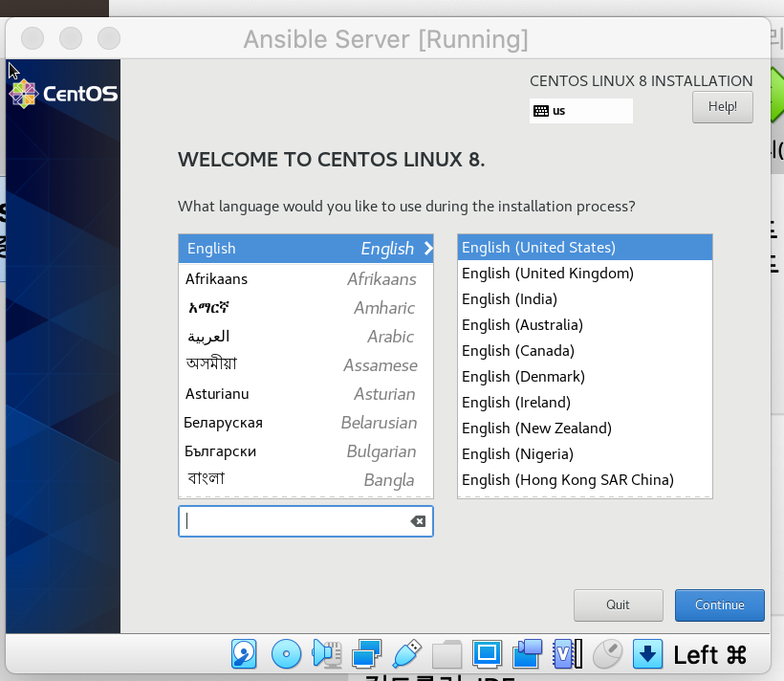
Task: Choose English (India) locale
Action: click(585, 298)
